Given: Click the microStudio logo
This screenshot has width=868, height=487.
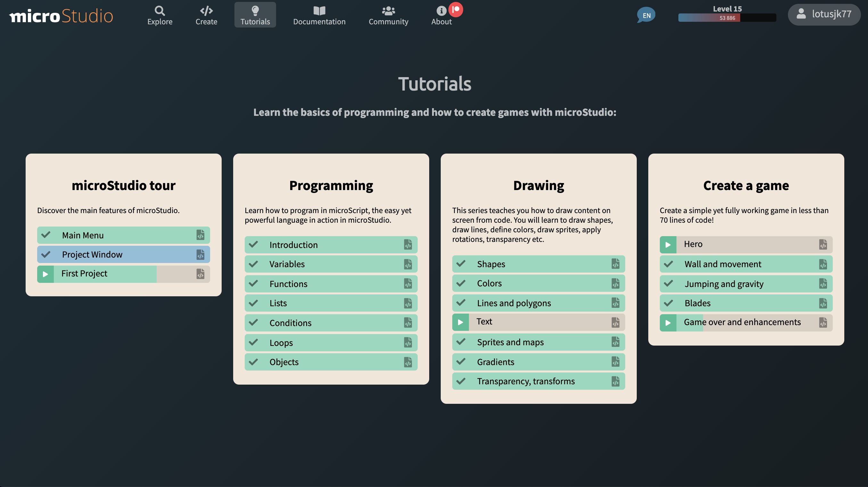Looking at the screenshot, I should pyautogui.click(x=61, y=15).
